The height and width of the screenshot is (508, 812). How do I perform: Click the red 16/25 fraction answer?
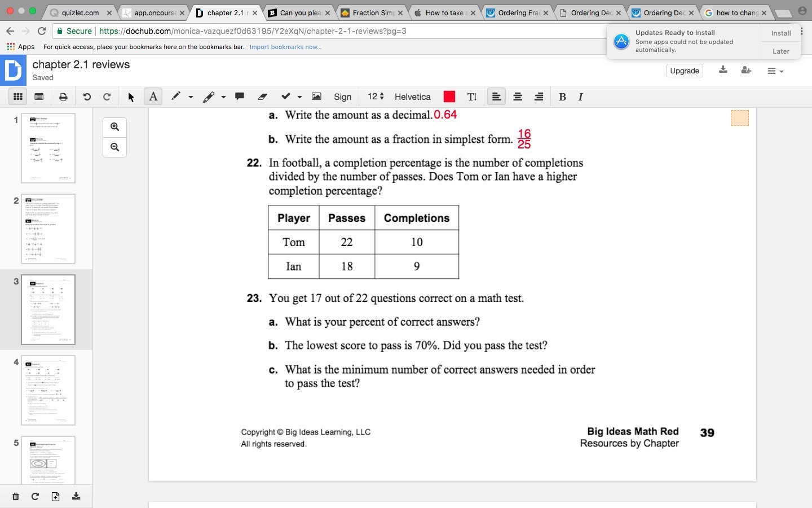tap(524, 139)
